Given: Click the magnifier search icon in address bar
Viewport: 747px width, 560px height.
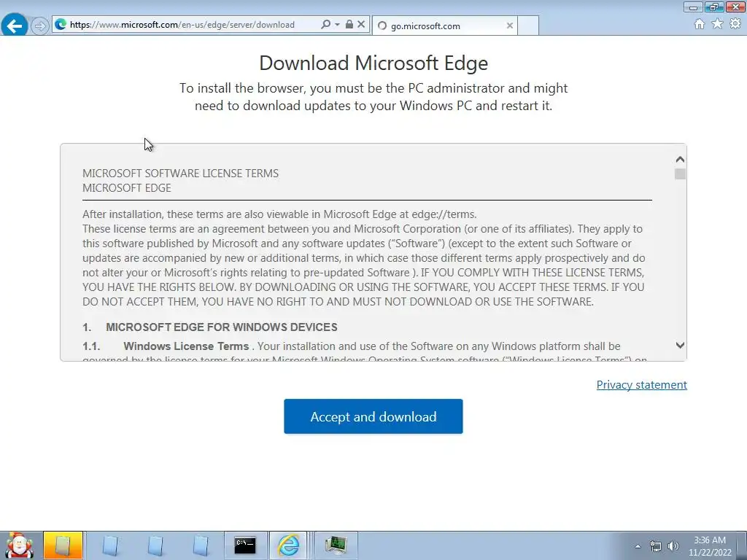Looking at the screenshot, I should [325, 24].
